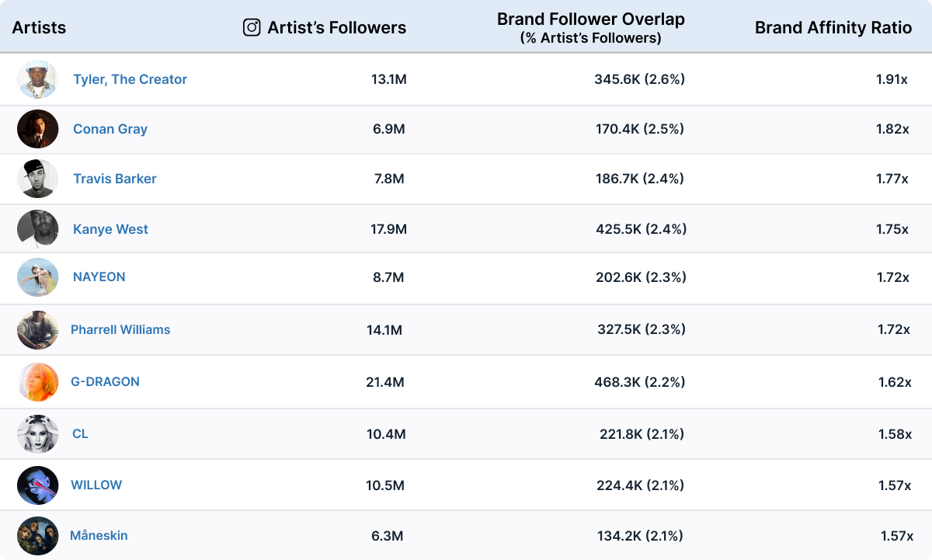
Task: Click Kanye West's profile photo
Action: [37, 229]
